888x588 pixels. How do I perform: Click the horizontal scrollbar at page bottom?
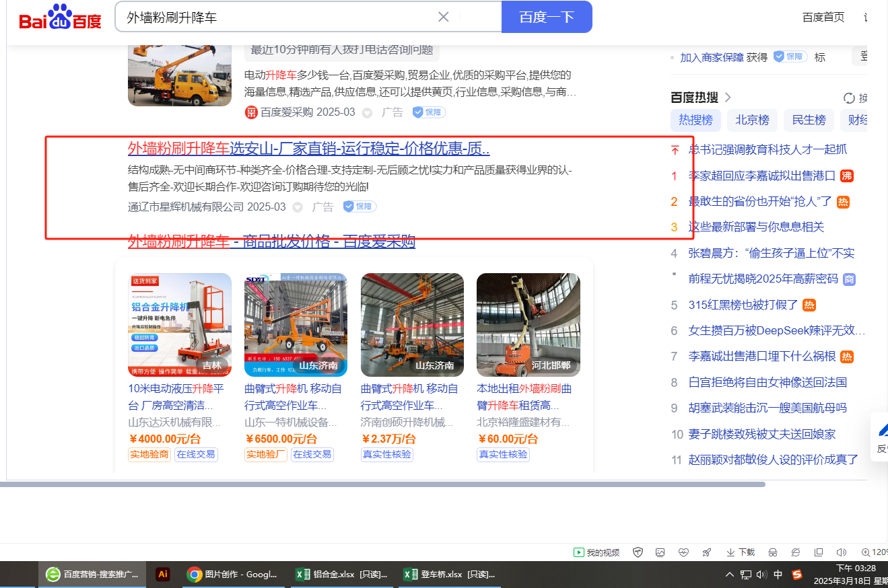[382, 484]
